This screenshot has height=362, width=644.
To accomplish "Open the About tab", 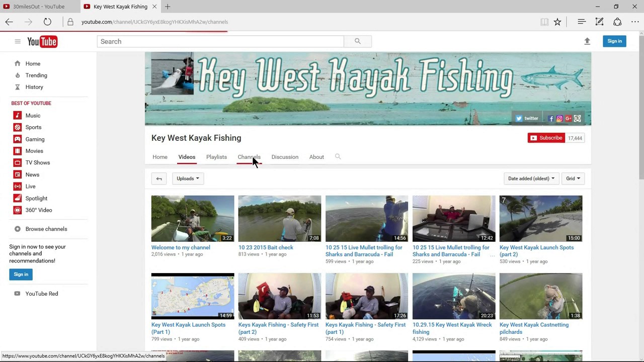I will (316, 157).
